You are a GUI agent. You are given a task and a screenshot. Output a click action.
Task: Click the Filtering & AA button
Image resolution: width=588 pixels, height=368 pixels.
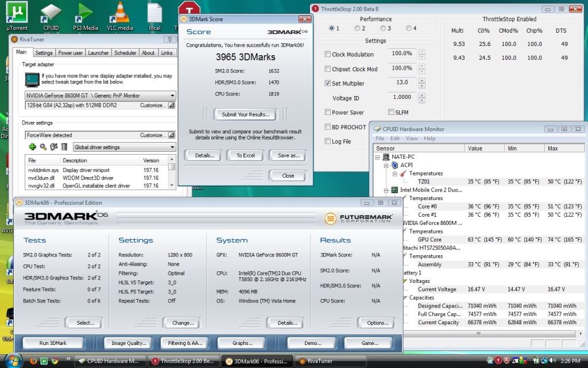[x=185, y=343]
